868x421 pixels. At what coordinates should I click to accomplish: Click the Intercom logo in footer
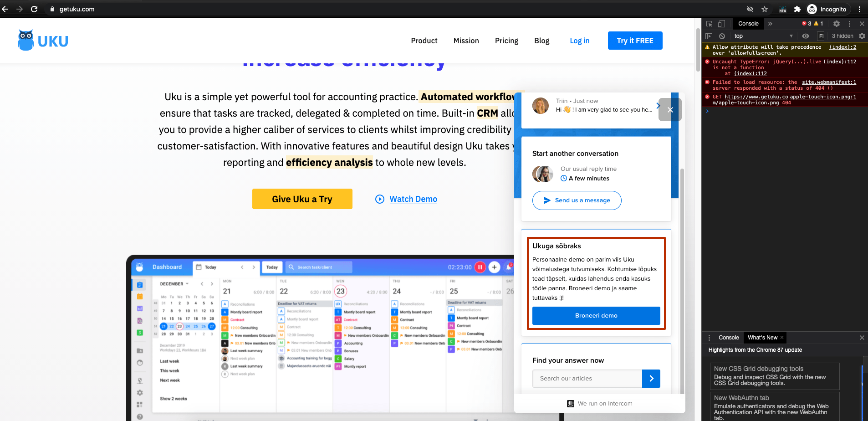pyautogui.click(x=571, y=404)
